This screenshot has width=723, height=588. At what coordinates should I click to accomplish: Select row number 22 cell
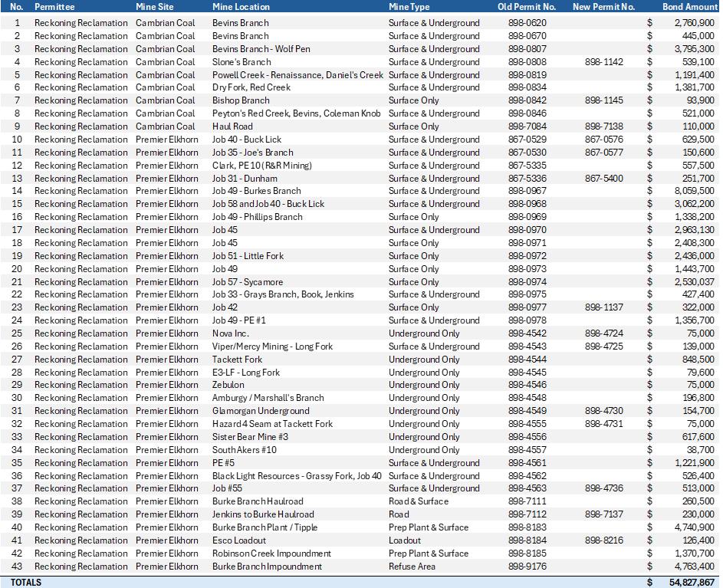[17, 294]
